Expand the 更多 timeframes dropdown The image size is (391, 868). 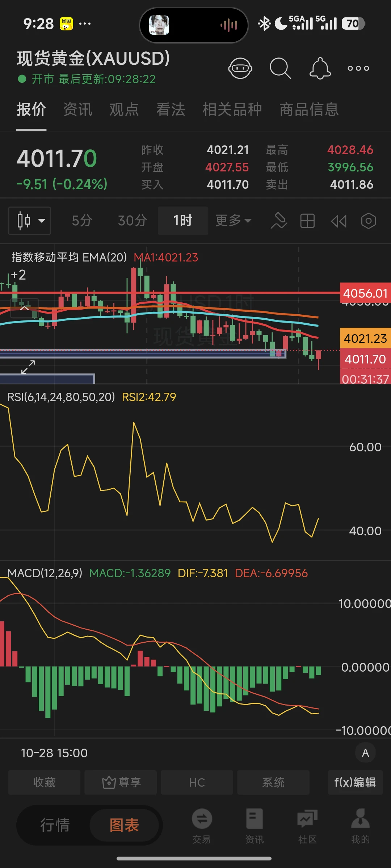234,221
